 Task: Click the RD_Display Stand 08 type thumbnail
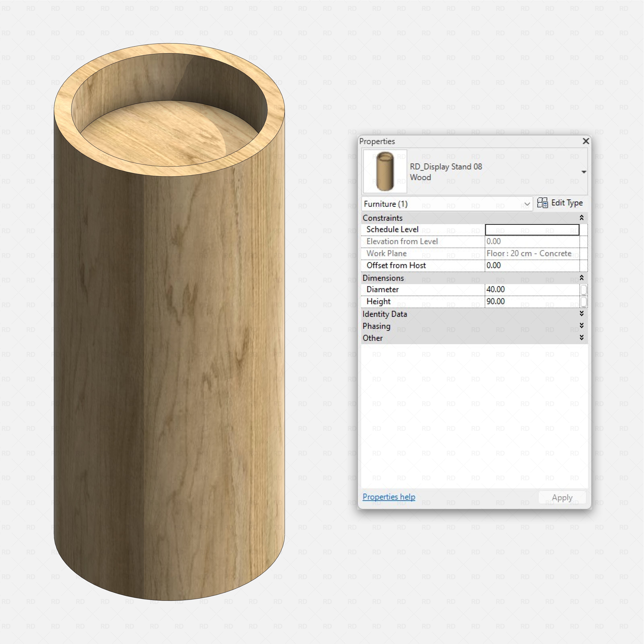385,171
